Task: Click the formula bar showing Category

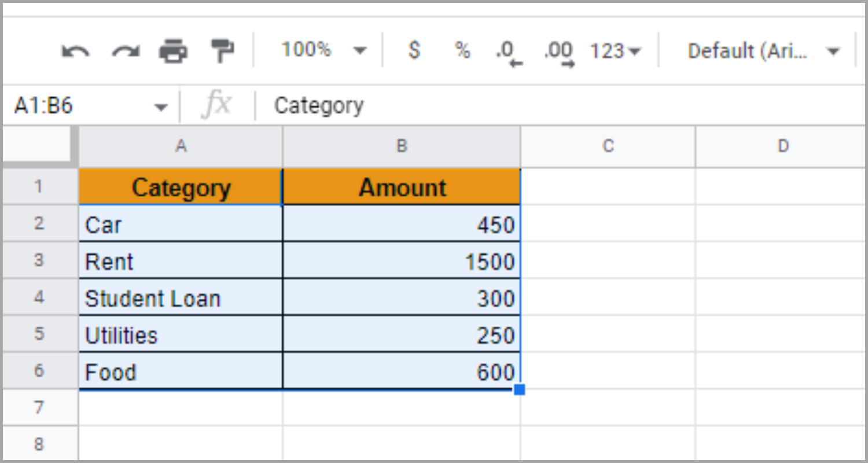Action: pos(318,105)
